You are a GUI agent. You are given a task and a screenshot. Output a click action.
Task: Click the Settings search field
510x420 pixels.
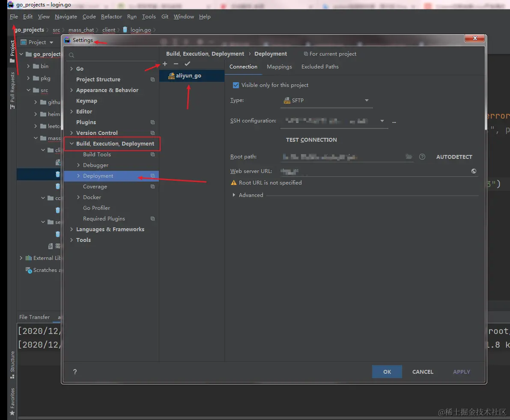coord(112,55)
